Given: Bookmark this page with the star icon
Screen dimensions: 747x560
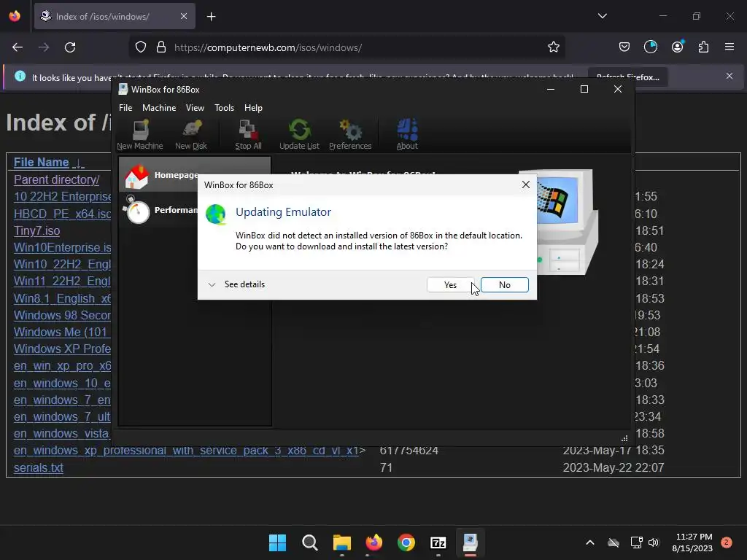Looking at the screenshot, I should tap(554, 47).
